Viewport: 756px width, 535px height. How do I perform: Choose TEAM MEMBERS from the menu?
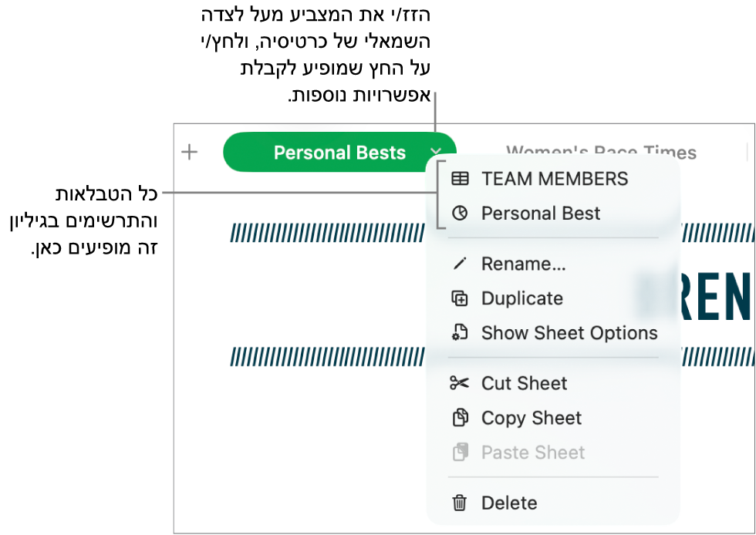[555, 179]
